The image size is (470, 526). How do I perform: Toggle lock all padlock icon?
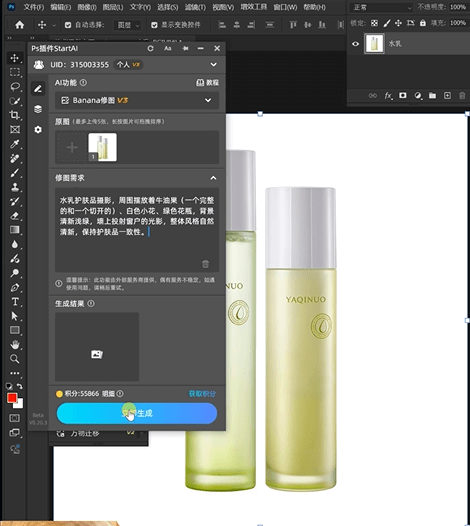(423, 23)
